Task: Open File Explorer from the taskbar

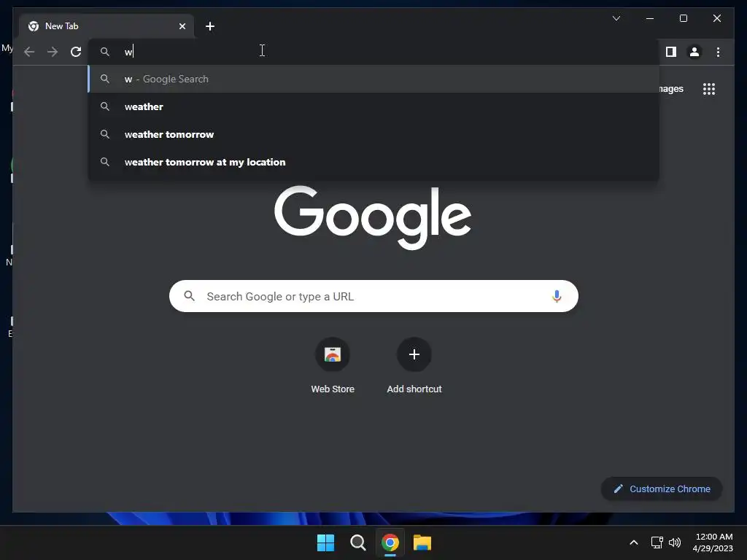Action: coord(422,542)
